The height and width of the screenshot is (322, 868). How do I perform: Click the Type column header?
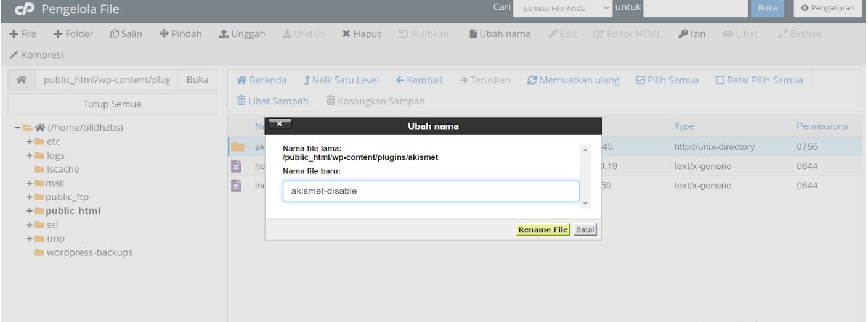point(684,126)
